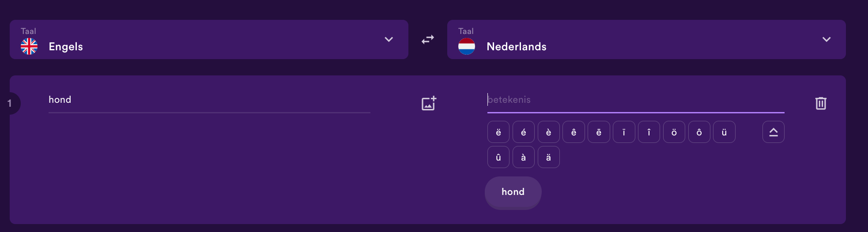Screen dimensions: 868x232
Task: Insert the ä character
Action: pyautogui.click(x=549, y=157)
